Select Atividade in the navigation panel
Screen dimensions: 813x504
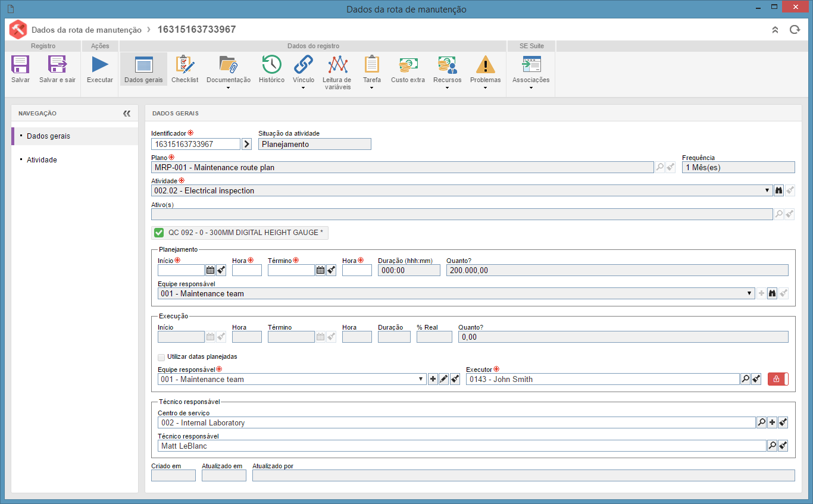click(75, 160)
